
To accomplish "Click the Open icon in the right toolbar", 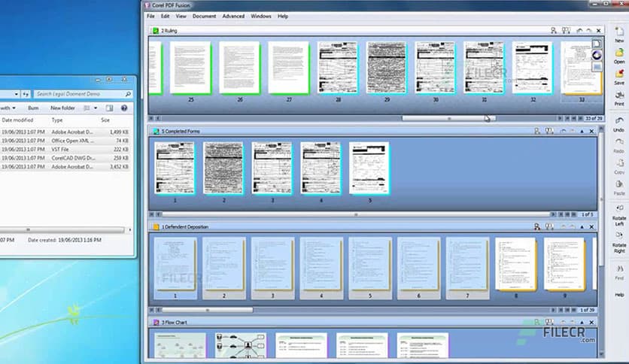I will point(619,53).
